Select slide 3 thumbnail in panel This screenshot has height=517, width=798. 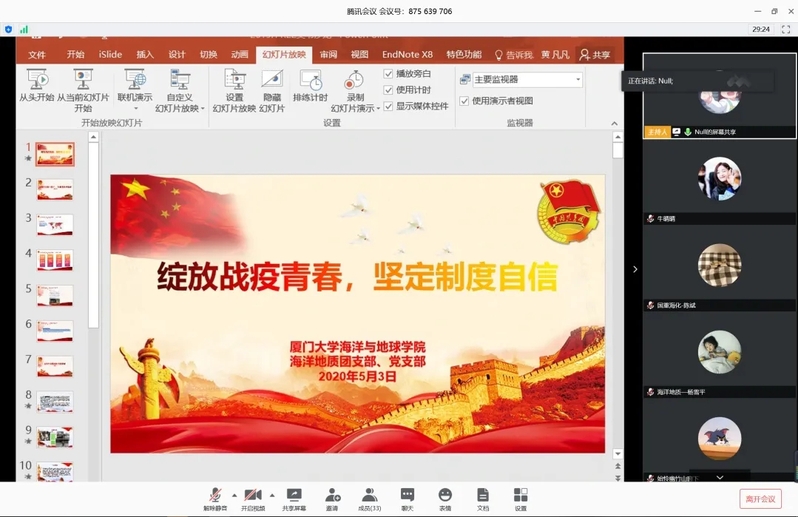(x=55, y=225)
